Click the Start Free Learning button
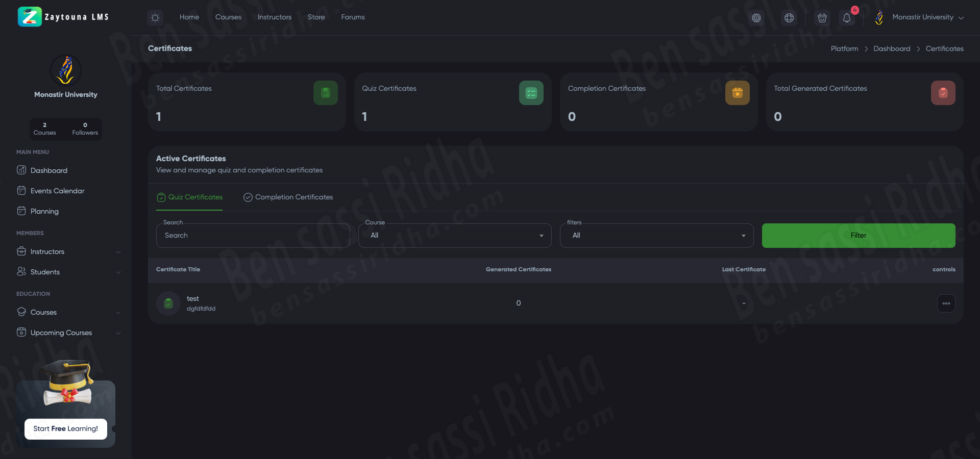The image size is (980, 459). click(x=66, y=429)
